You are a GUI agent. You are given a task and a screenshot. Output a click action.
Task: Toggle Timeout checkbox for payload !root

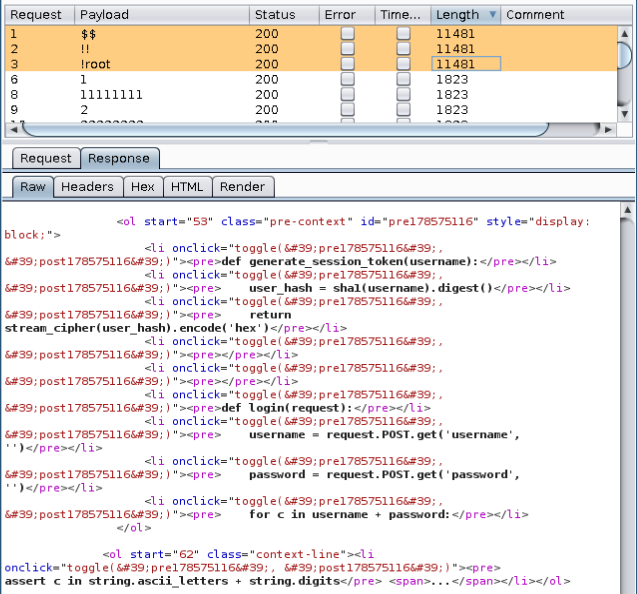pos(403,64)
